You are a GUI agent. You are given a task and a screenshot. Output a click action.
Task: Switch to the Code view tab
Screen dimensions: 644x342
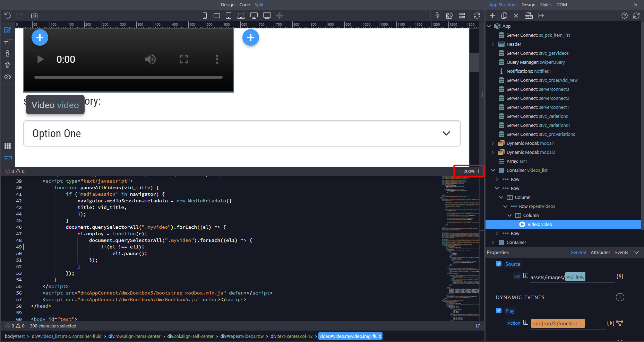(x=244, y=5)
